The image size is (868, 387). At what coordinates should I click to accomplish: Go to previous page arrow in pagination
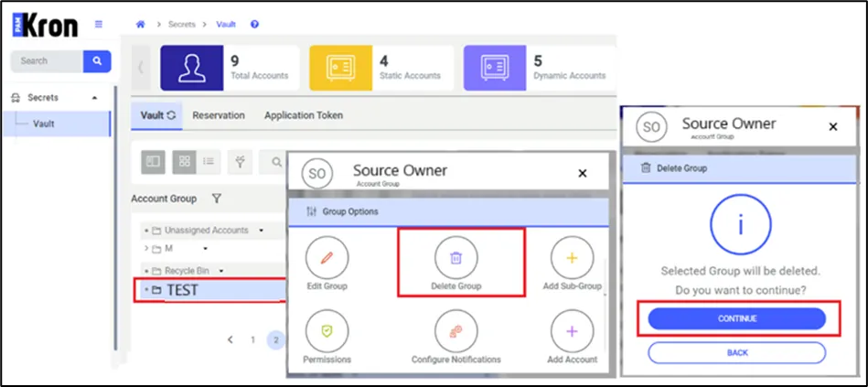point(230,340)
